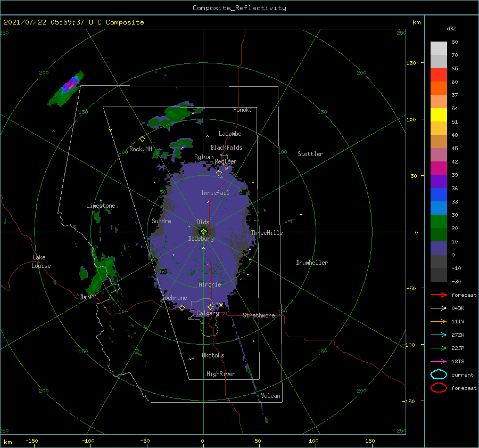Select the light blue 33 dBZ swatch
This screenshot has height=448, width=479.
click(439, 208)
